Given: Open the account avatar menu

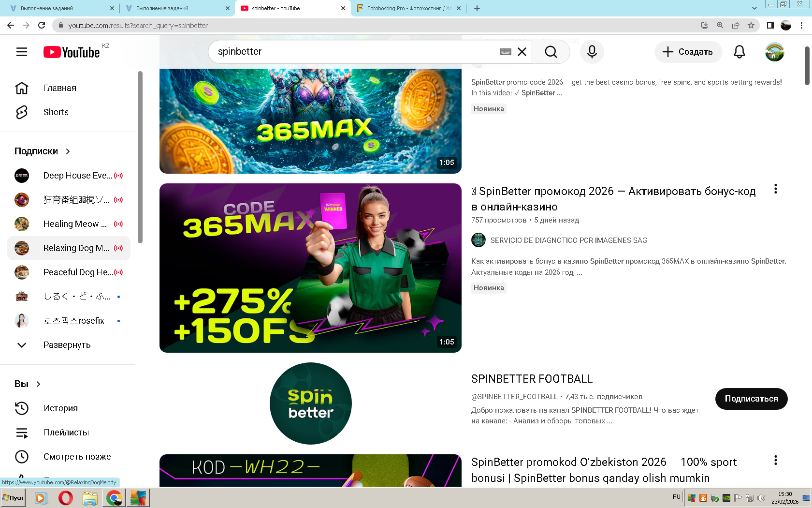Looking at the screenshot, I should click(x=775, y=52).
